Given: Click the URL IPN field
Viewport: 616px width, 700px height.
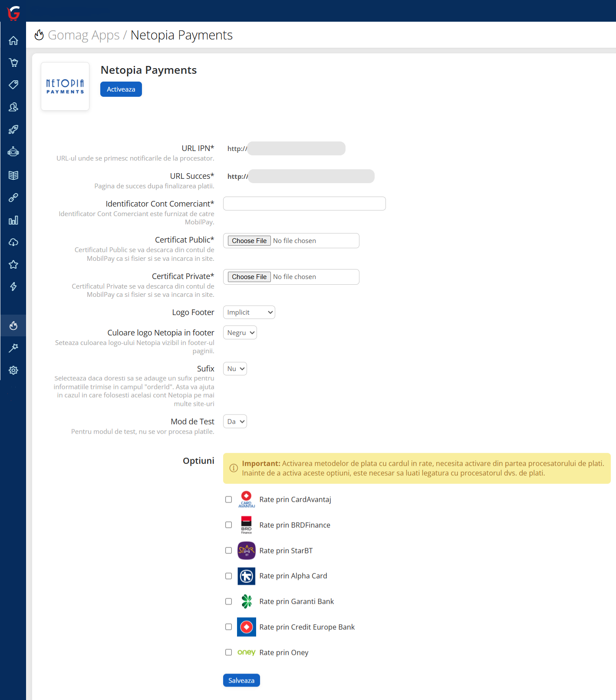Looking at the screenshot, I should tap(286, 148).
